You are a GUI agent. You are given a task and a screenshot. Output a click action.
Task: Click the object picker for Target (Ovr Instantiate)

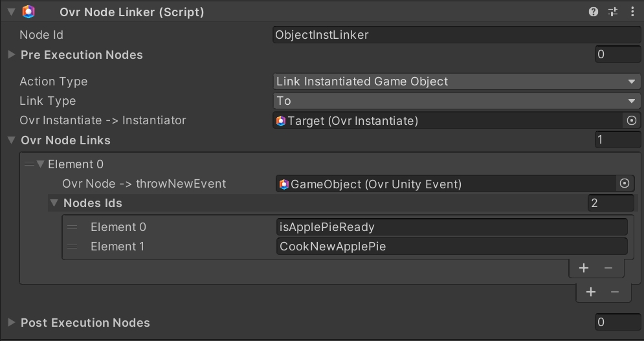(x=632, y=120)
